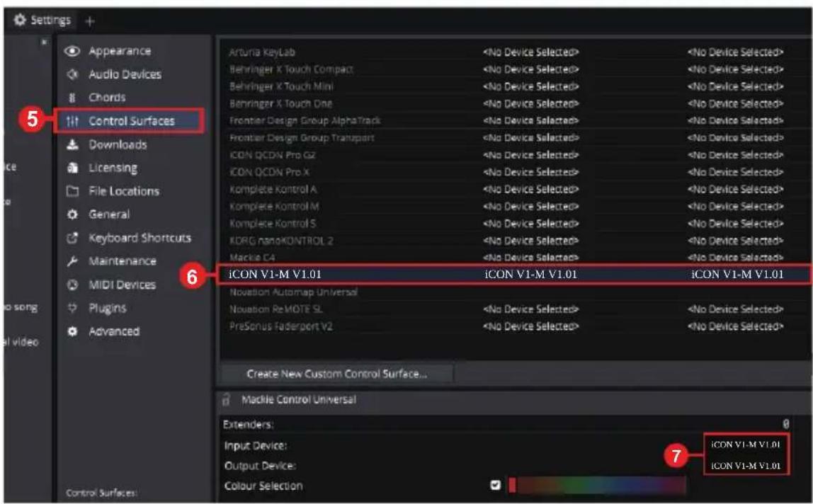Click Create New Custom Control Surface button

tap(337, 374)
